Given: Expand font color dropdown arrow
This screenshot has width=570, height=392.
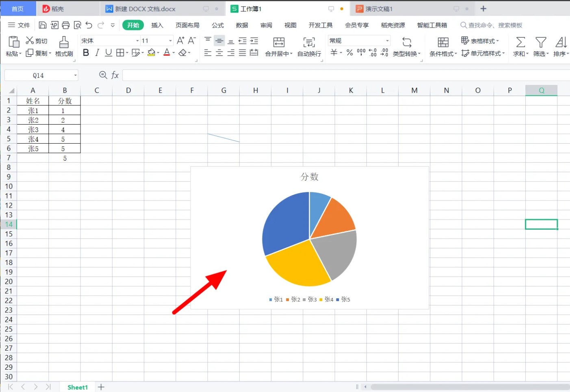Looking at the screenshot, I should 173,53.
